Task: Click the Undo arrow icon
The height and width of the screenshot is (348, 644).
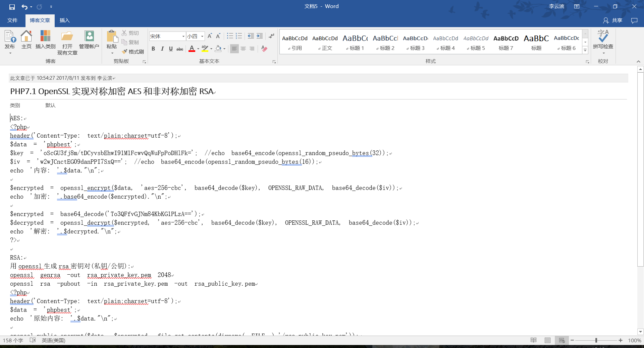Action: 24,7
